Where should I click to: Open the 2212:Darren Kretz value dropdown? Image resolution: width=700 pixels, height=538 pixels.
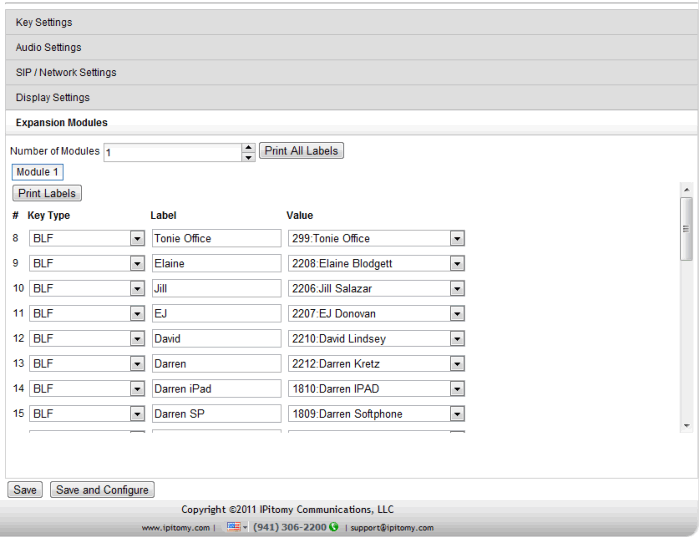(x=376, y=363)
